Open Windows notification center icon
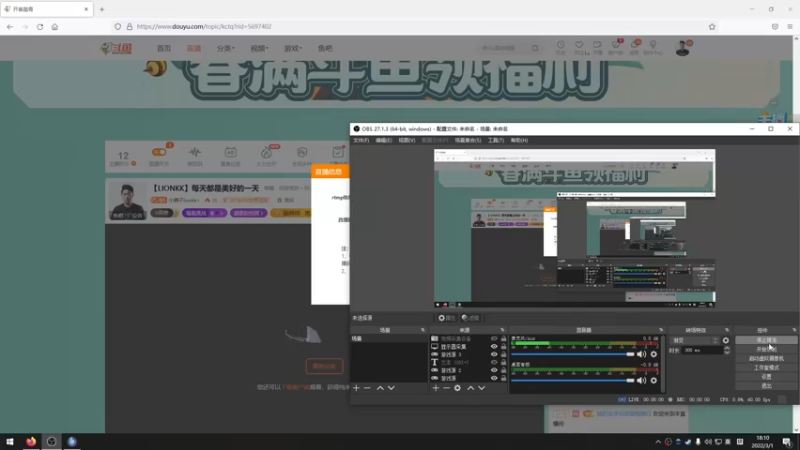800x450 pixels. tap(787, 441)
